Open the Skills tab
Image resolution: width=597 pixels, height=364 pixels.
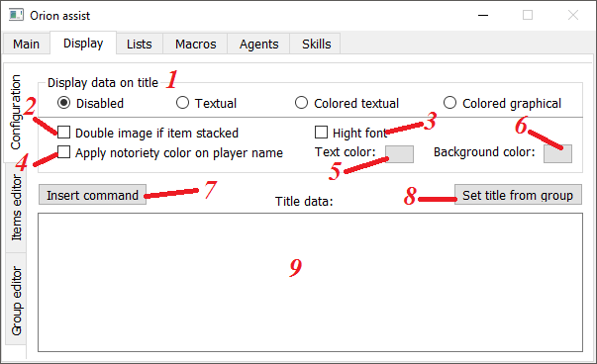[316, 44]
